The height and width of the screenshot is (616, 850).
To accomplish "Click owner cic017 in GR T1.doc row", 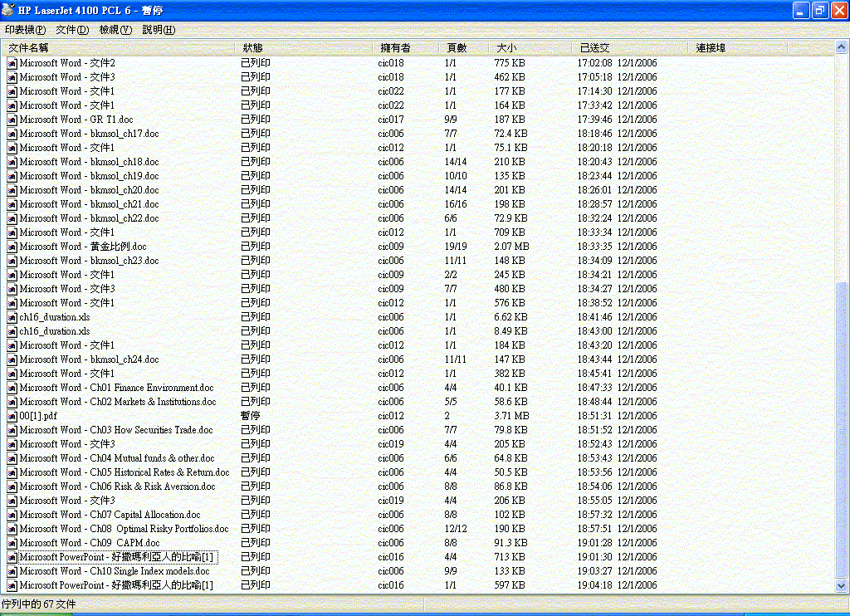I will (391, 120).
